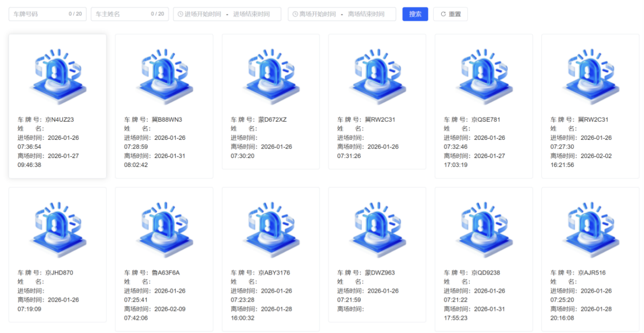Click the plate number 蒙D672XZ
This screenshot has height=333, width=644.
(x=273, y=120)
